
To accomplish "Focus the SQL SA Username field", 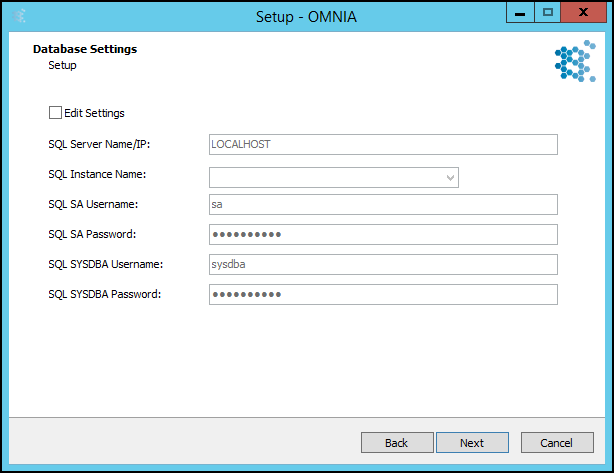I will tap(383, 204).
